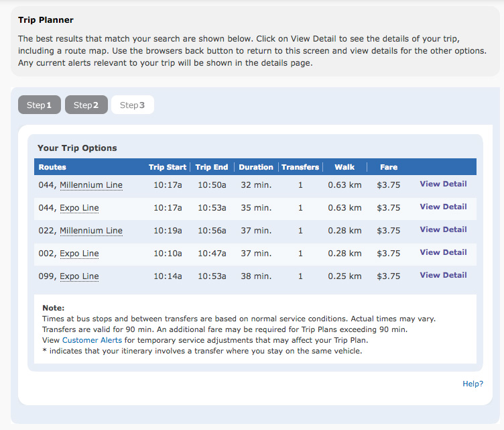This screenshot has width=504, height=430.
Task: View Detail for 022, Millennium Line trip
Action: point(443,229)
